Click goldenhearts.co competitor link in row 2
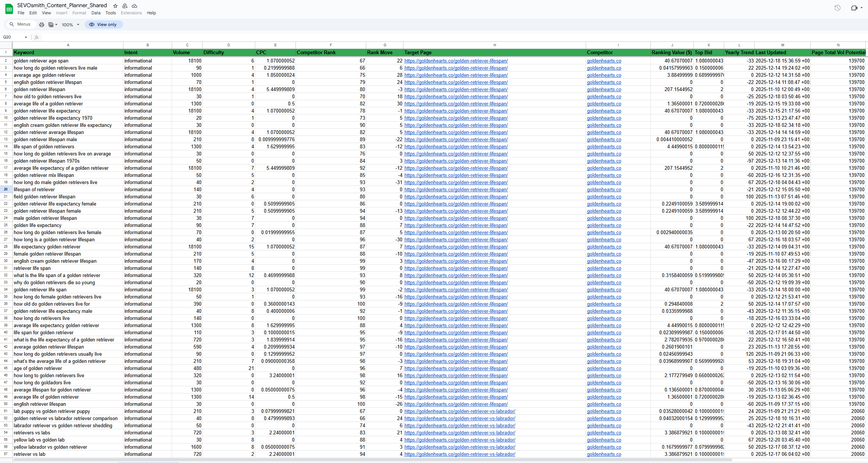The height and width of the screenshot is (463, 868). pos(604,61)
